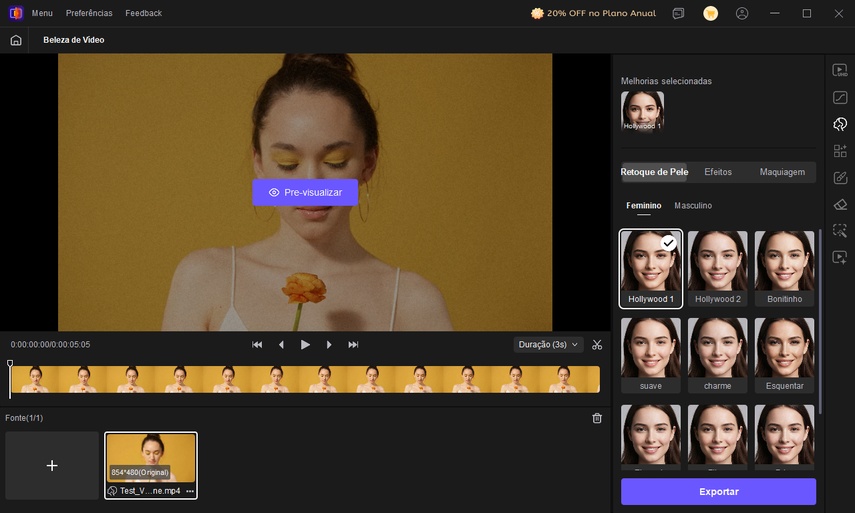
Task: Switch to the Efeitos tab
Action: pos(718,172)
